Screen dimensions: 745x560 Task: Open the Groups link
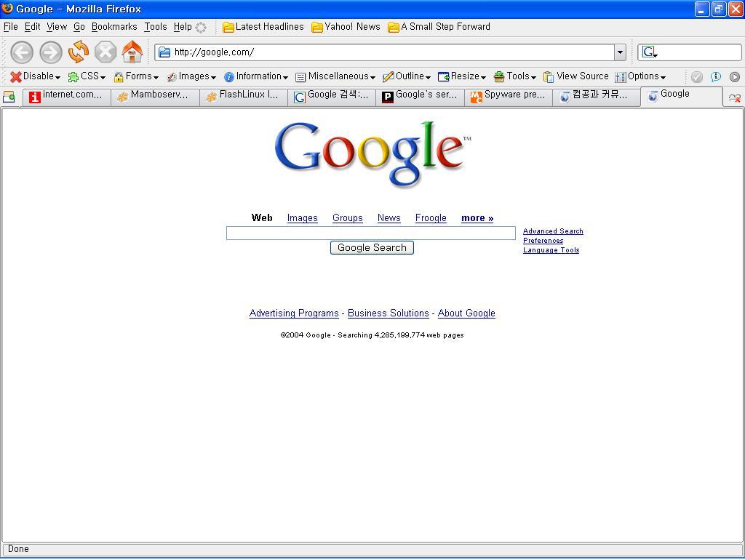[x=347, y=218]
